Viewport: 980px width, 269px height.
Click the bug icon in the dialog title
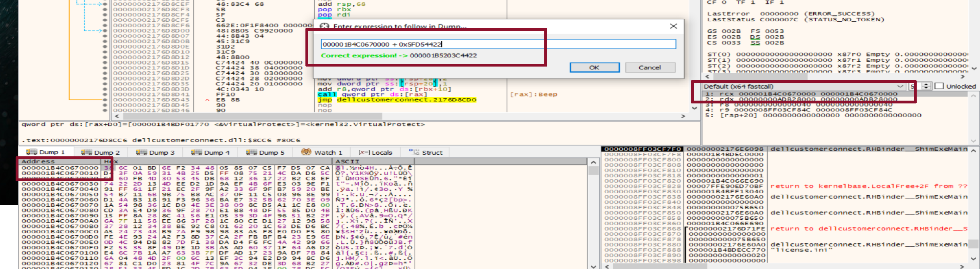324,26
